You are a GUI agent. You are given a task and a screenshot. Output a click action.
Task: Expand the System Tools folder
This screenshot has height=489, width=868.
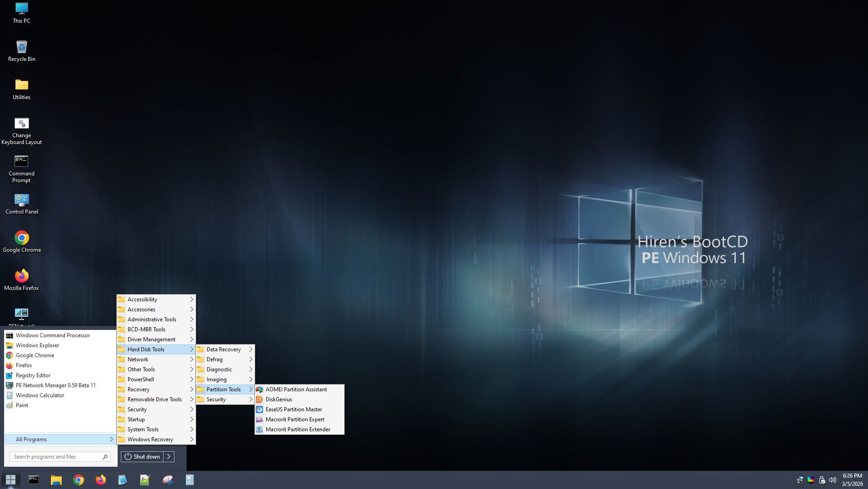(156, 429)
